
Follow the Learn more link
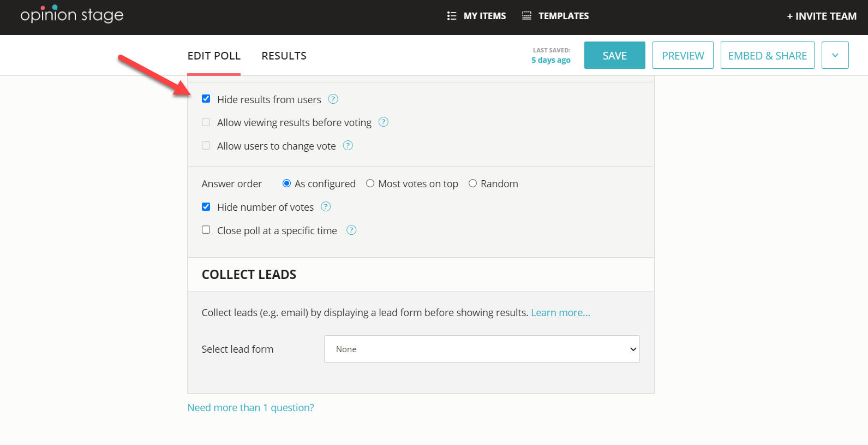pyautogui.click(x=560, y=313)
